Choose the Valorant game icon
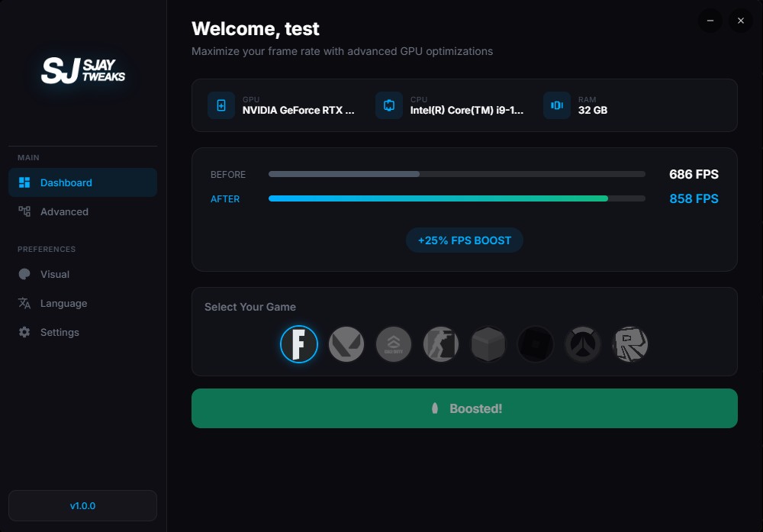This screenshot has width=763, height=532. pyautogui.click(x=346, y=344)
